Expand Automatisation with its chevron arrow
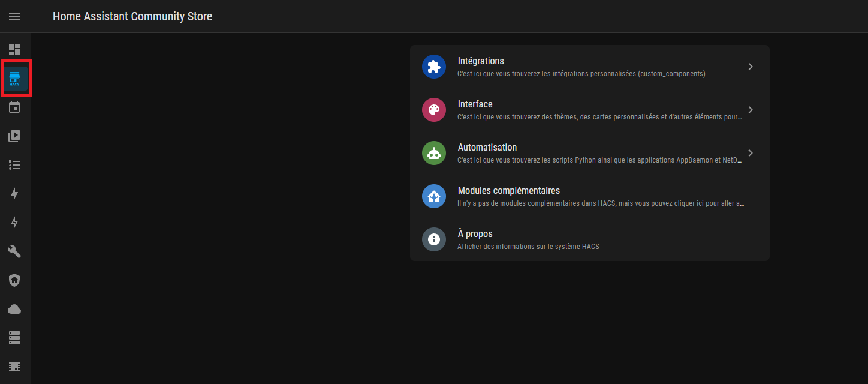The height and width of the screenshot is (384, 868). (x=751, y=153)
